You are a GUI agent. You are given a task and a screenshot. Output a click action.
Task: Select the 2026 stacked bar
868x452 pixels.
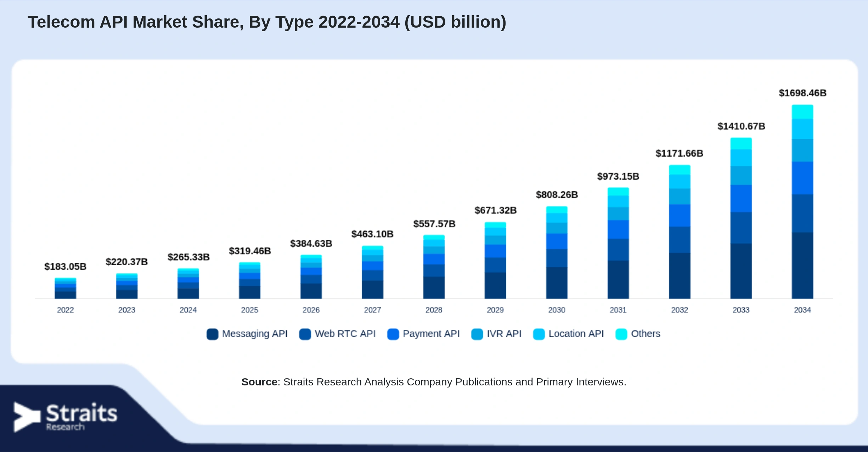311,277
